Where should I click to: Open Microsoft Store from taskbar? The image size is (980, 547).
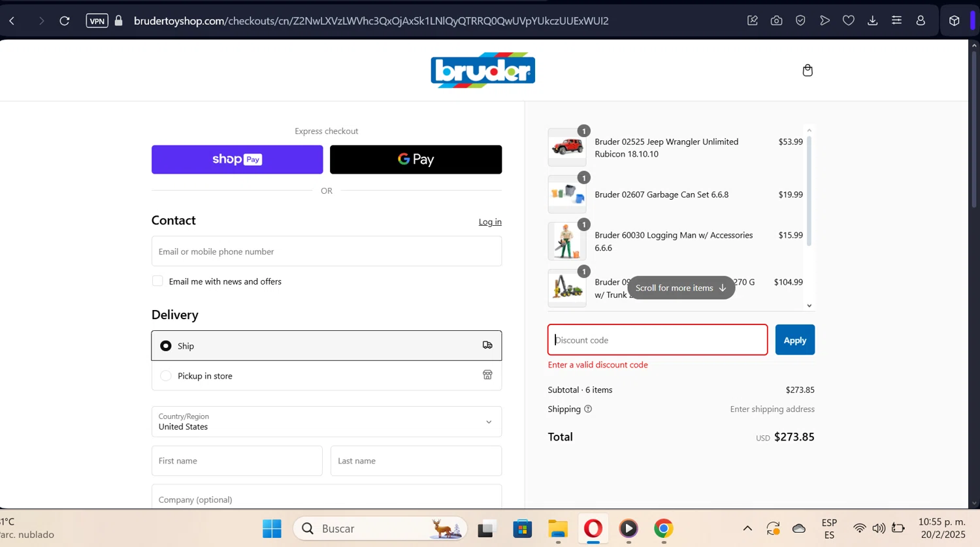pyautogui.click(x=523, y=528)
